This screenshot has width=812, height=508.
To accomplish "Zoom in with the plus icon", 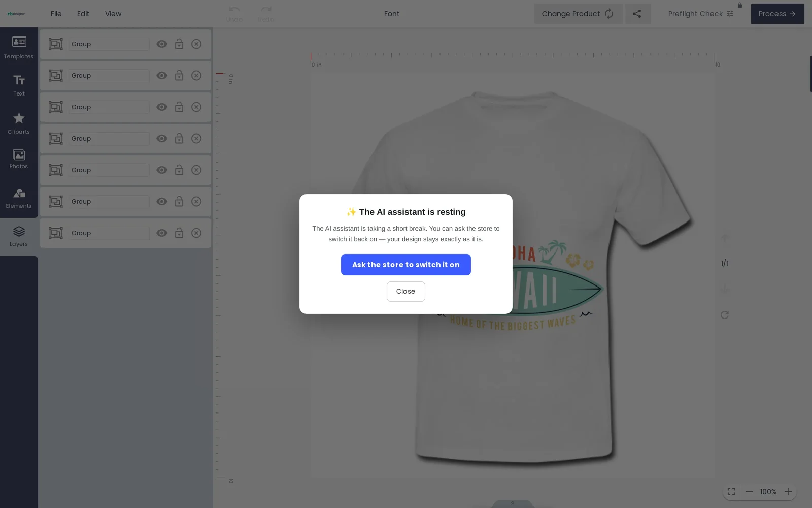I will pyautogui.click(x=788, y=492).
